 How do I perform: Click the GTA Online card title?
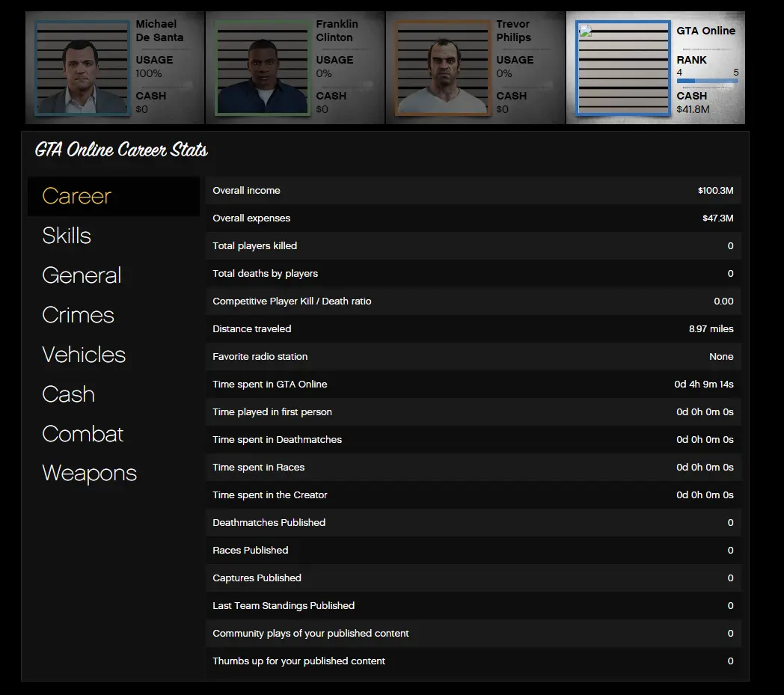coord(706,31)
